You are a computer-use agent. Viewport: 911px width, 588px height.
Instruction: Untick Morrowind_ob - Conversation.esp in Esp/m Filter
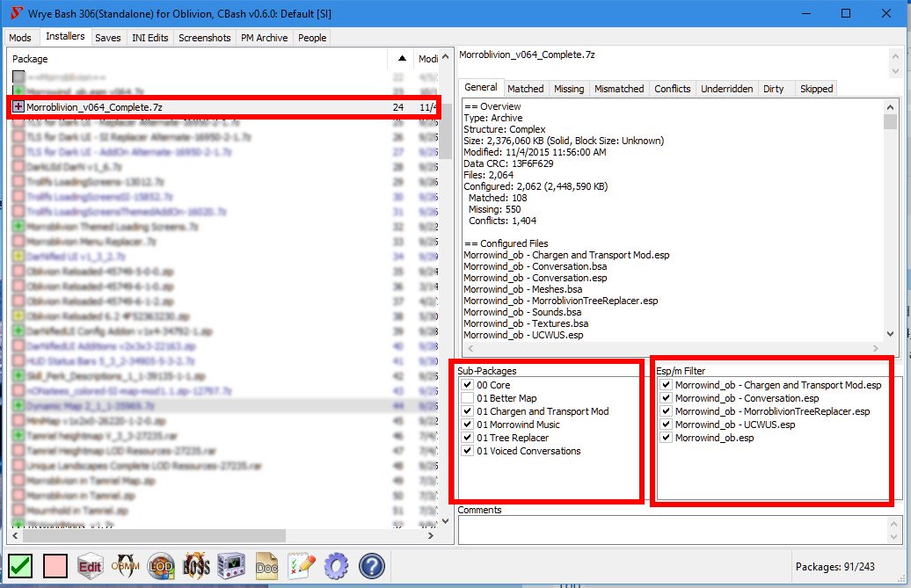click(667, 397)
